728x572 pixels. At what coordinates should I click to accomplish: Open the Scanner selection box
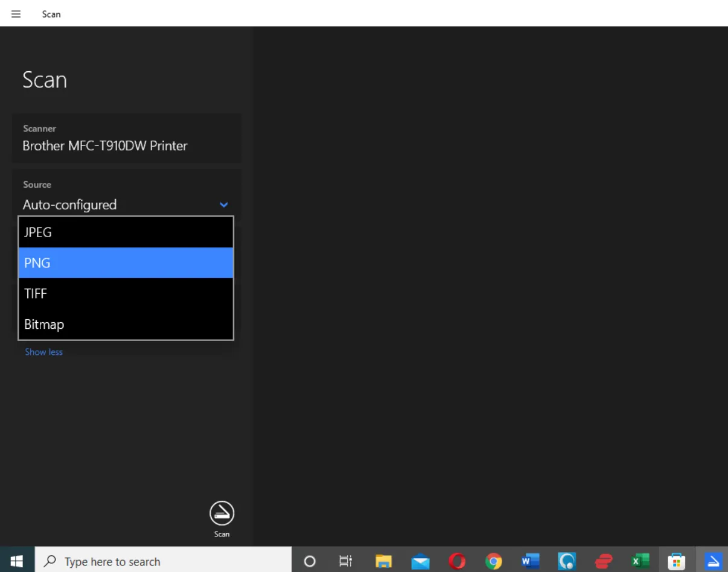[127, 138]
